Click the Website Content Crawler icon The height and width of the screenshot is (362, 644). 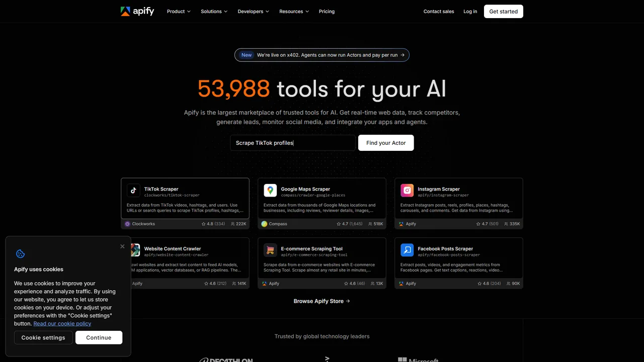click(x=135, y=250)
